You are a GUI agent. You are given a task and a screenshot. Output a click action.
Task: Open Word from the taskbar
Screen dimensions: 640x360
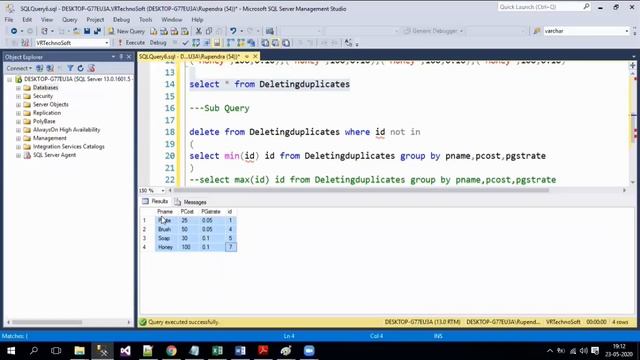coord(240,351)
